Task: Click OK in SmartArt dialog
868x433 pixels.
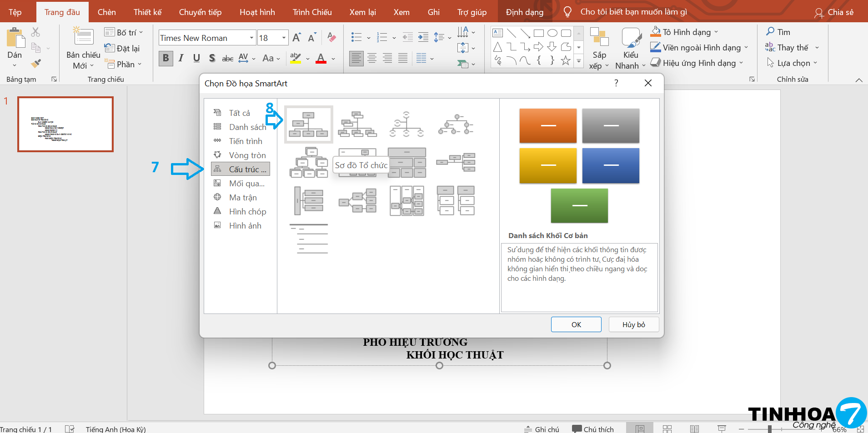Action: coord(576,324)
